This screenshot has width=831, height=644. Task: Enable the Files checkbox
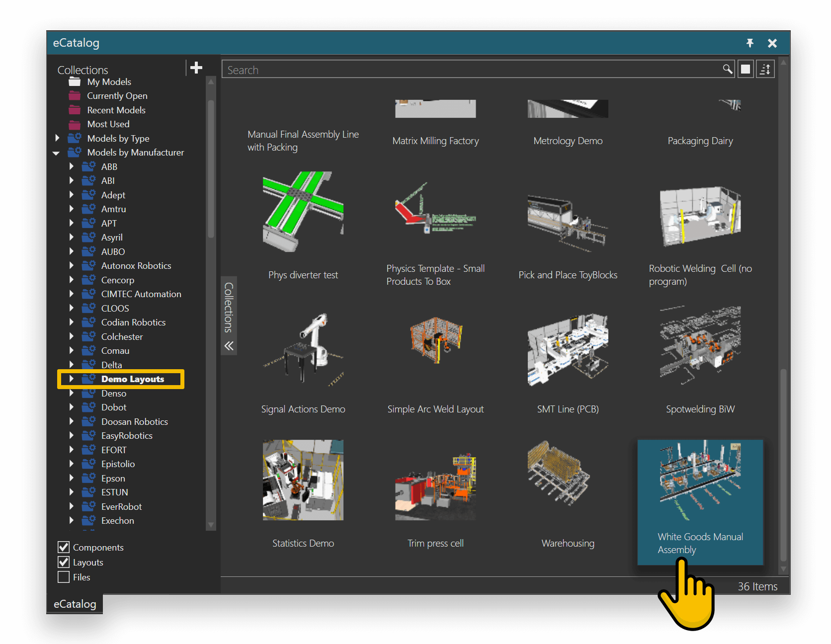pos(63,577)
